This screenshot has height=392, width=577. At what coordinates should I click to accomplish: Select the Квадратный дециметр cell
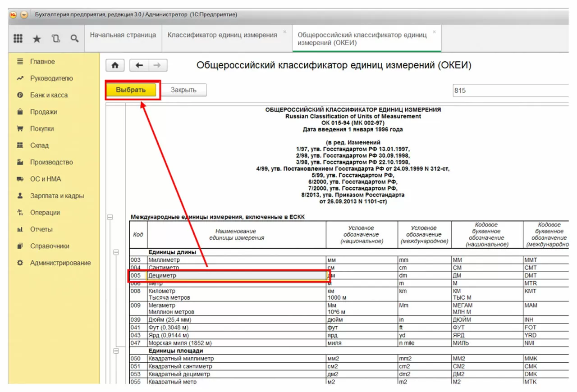click(237, 374)
